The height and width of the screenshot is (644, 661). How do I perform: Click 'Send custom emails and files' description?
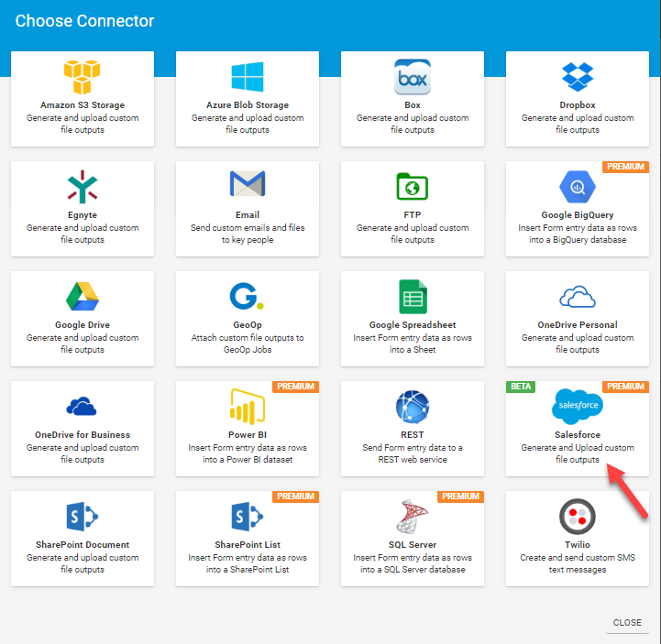(248, 227)
